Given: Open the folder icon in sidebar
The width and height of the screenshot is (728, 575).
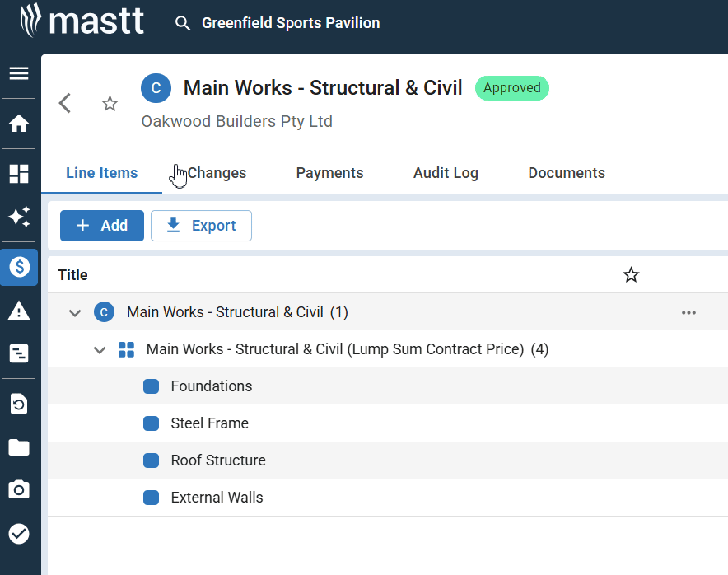Looking at the screenshot, I should [19, 447].
